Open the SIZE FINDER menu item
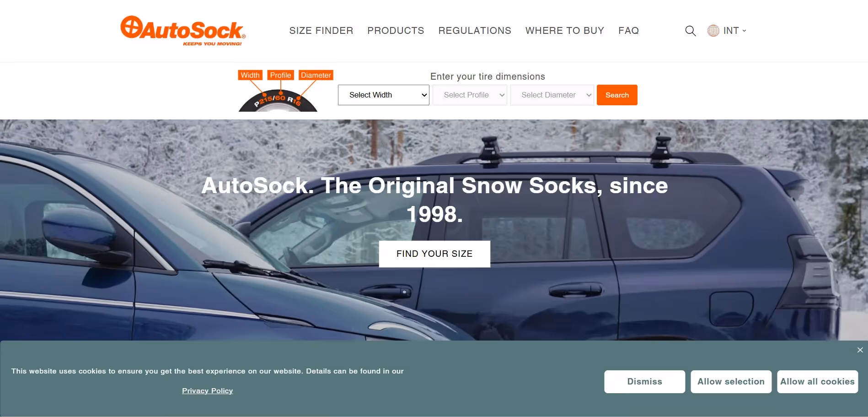This screenshot has height=417, width=868. tap(321, 31)
